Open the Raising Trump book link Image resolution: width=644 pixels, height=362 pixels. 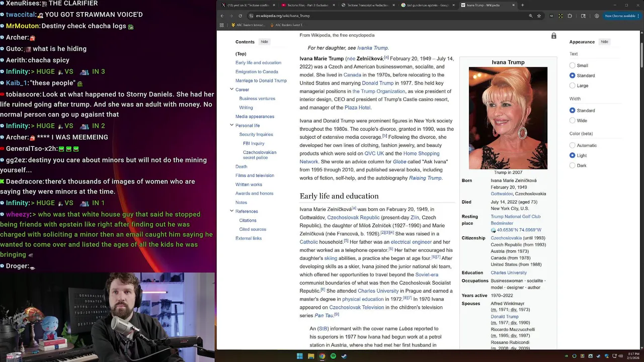point(425,178)
